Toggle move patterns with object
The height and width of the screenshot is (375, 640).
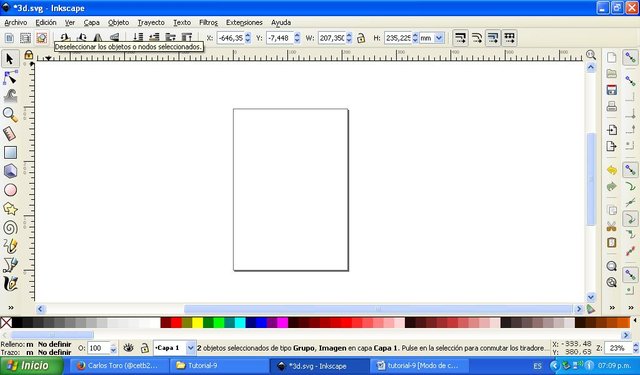pos(509,38)
